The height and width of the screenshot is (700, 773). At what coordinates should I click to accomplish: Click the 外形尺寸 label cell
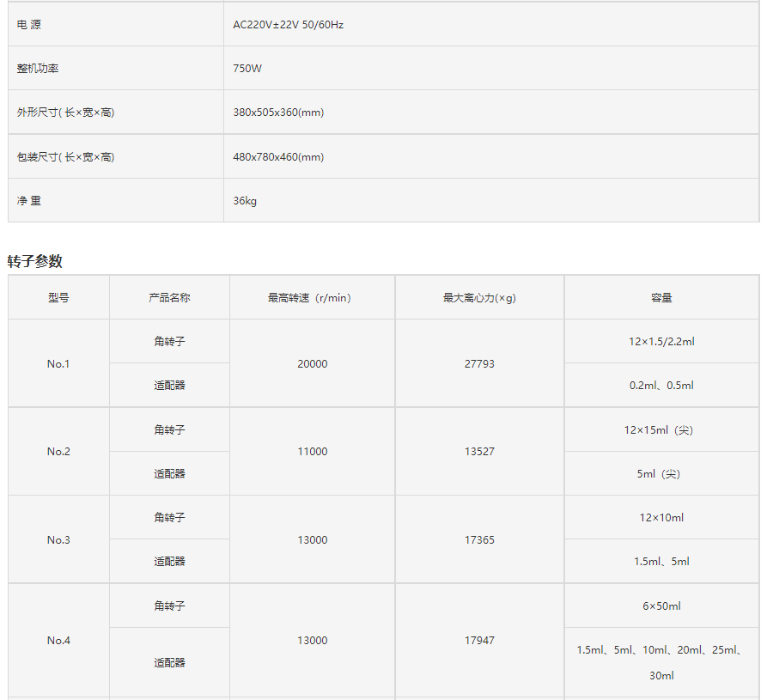pos(65,113)
